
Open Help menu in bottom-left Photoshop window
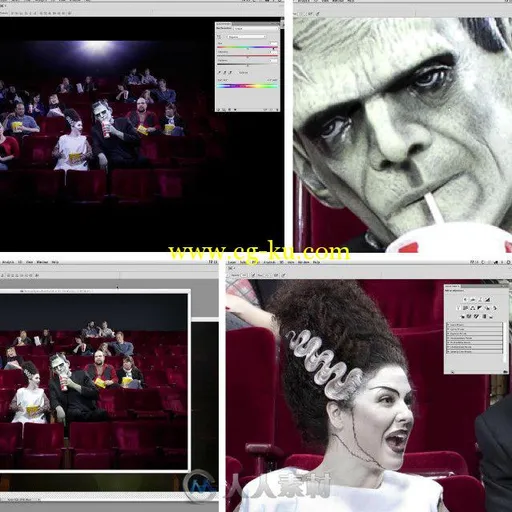pyautogui.click(x=55, y=262)
